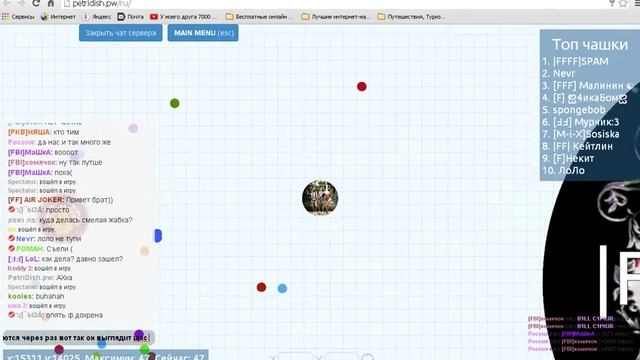Click chat message '[FBI]МаШкА: пока('
Screen dimensions: 640x360
tap(40, 173)
